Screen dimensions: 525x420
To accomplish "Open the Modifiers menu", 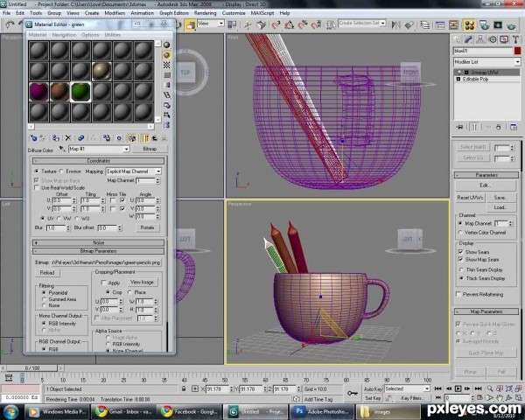I will point(115,13).
